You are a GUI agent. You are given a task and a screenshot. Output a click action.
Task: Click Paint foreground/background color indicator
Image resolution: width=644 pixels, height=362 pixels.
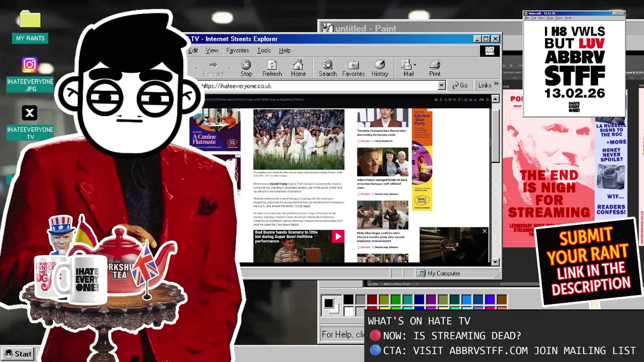click(x=331, y=306)
